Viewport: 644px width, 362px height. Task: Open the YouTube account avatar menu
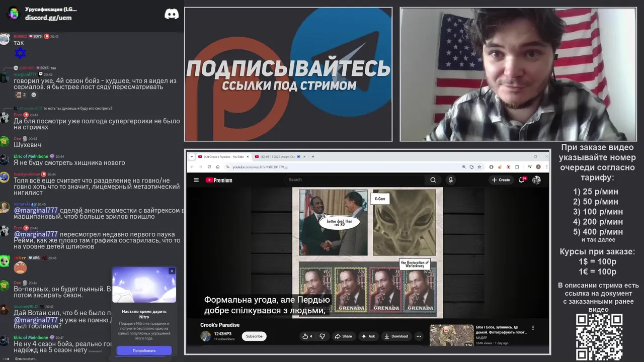tap(537, 180)
